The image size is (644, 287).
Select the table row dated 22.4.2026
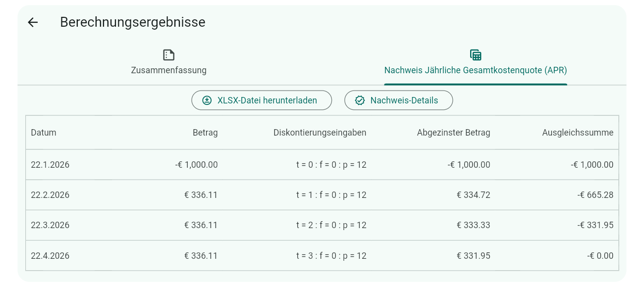tap(322, 255)
